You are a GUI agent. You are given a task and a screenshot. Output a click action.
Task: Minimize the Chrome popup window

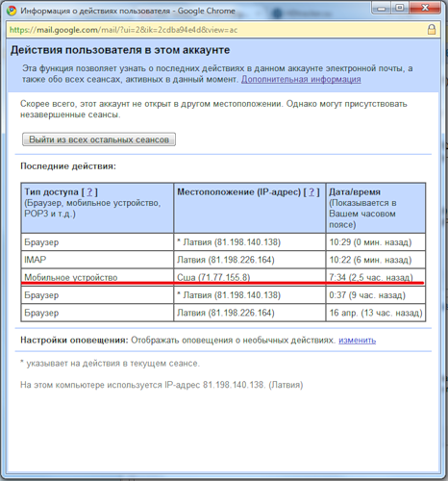(381, 8)
